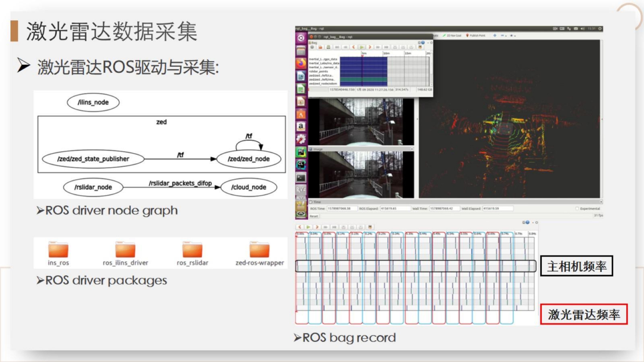This screenshot has width=644, height=362.
Task: Toggle thumbnails icon in rqt_bag toolbar
Action: coord(420,47)
